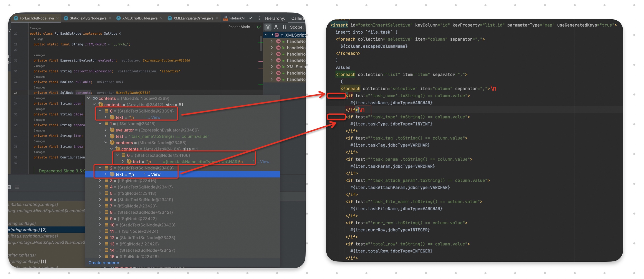This screenshot has width=644, height=279.
Task: Sort the hierarchy alphabetically
Action: point(284,27)
